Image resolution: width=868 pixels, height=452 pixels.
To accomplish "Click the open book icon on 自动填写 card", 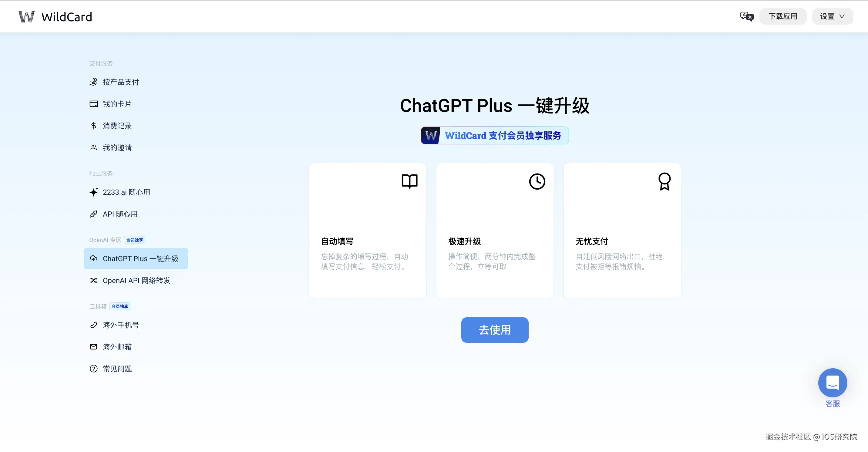I will click(409, 181).
